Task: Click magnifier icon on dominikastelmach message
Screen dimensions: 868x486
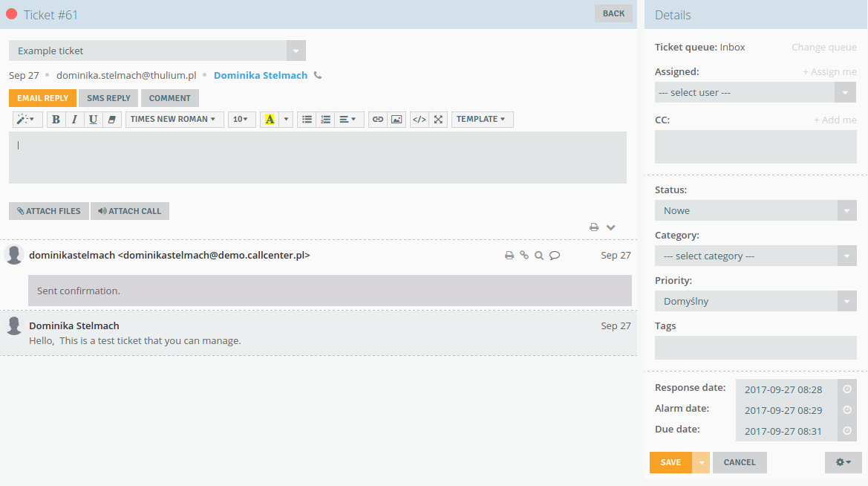Action: click(x=539, y=256)
